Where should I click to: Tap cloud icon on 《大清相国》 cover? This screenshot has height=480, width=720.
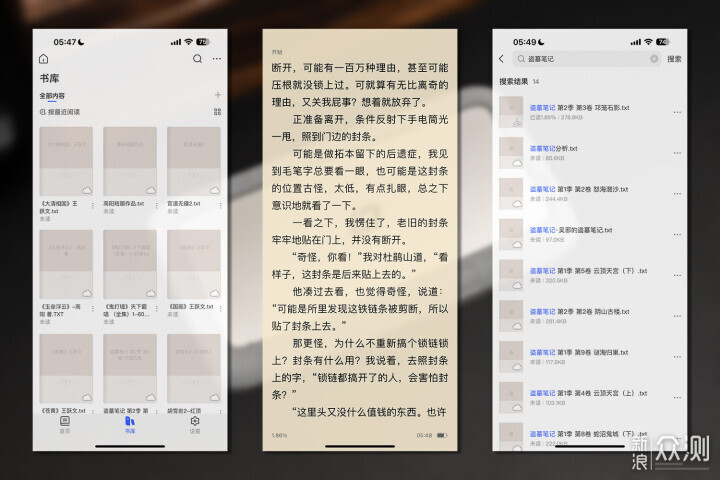[87, 190]
